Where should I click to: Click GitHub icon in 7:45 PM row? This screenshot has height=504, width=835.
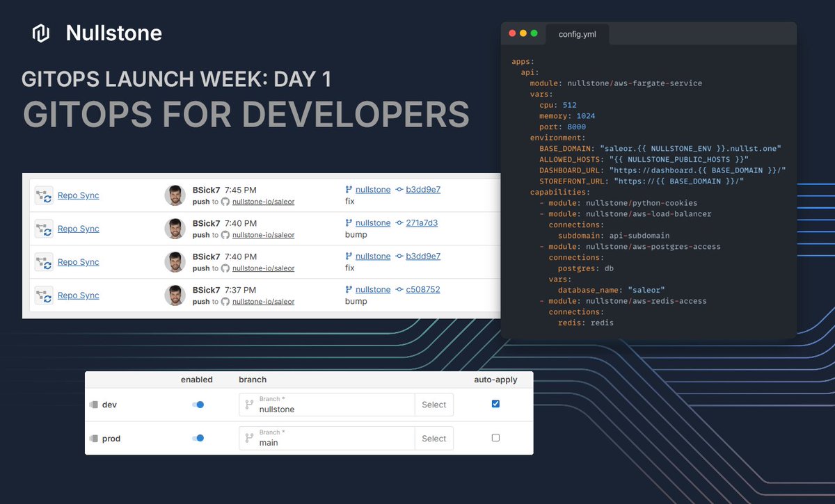225,202
